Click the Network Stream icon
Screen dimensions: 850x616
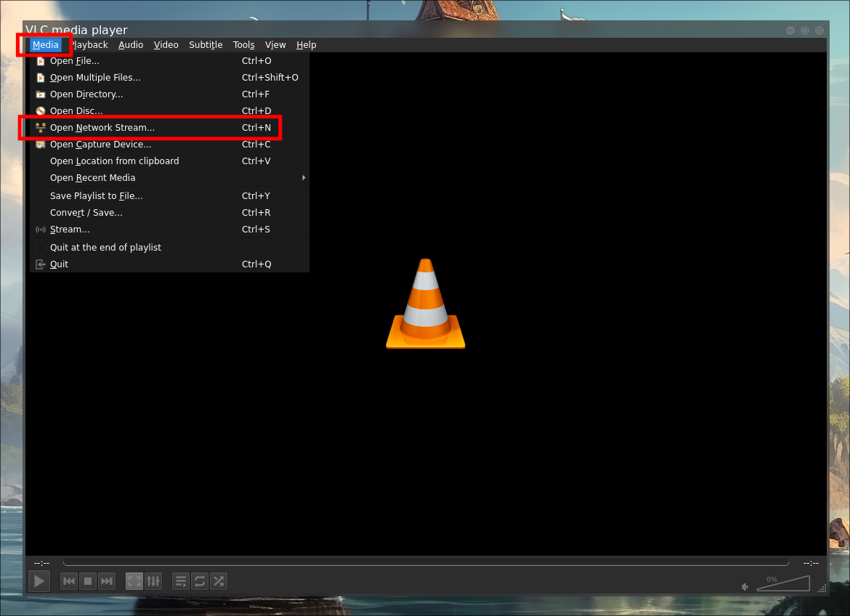[x=40, y=128]
